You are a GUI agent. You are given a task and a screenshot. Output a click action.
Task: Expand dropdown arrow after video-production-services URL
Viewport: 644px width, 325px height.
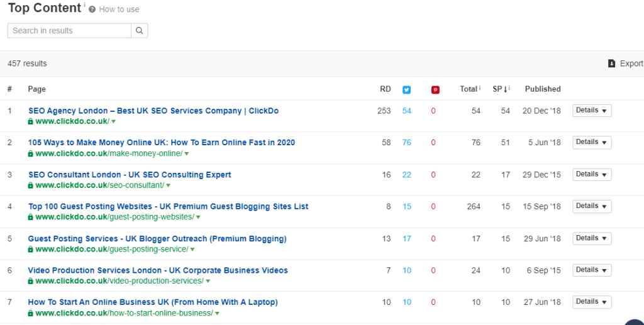click(208, 282)
